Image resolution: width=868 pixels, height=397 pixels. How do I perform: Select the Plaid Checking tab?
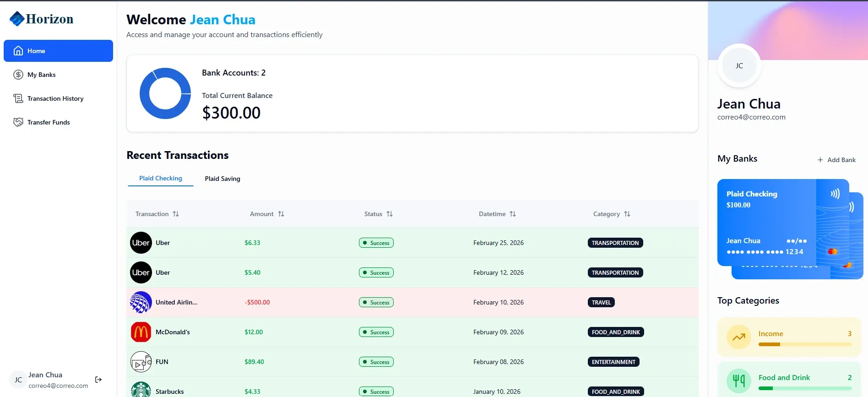pos(161,178)
